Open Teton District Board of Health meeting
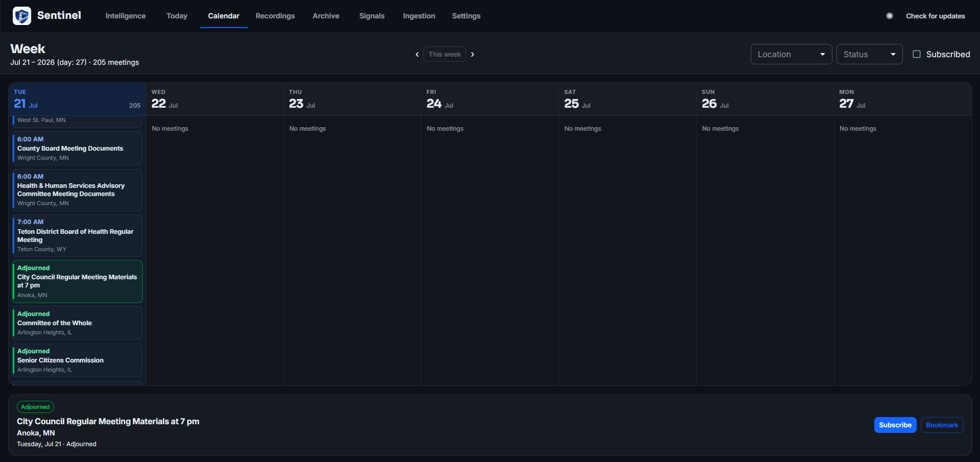Image resolution: width=980 pixels, height=462 pixels. click(77, 235)
